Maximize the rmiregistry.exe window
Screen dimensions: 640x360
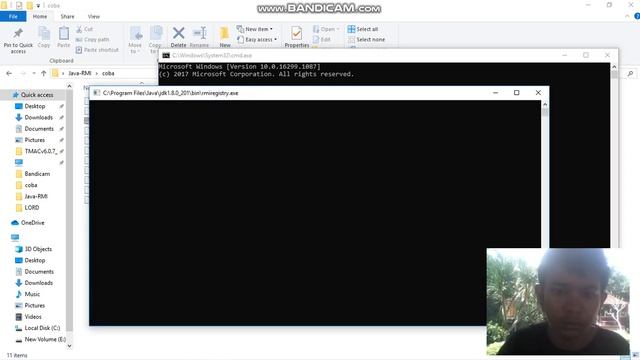tap(516, 93)
